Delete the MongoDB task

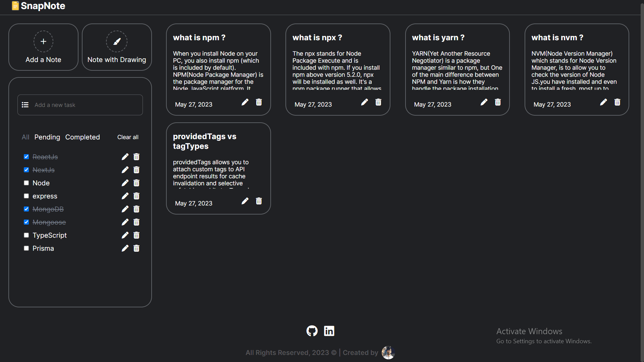pyautogui.click(x=137, y=209)
